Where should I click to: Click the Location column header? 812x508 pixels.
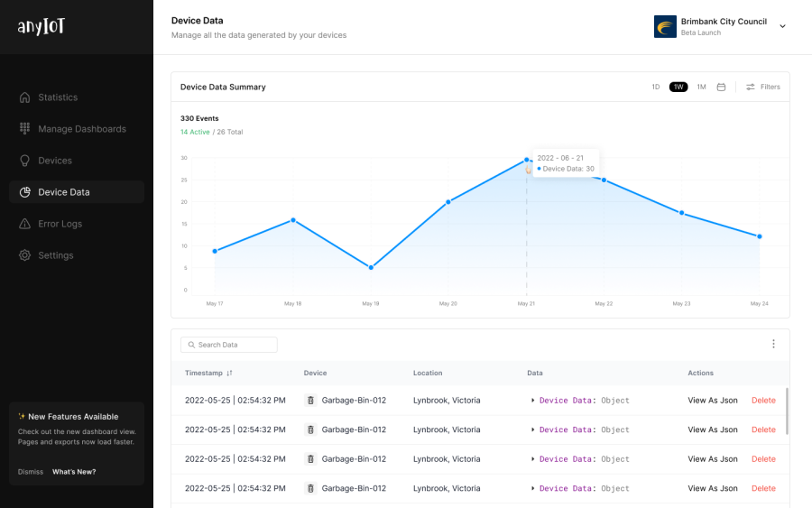point(428,373)
